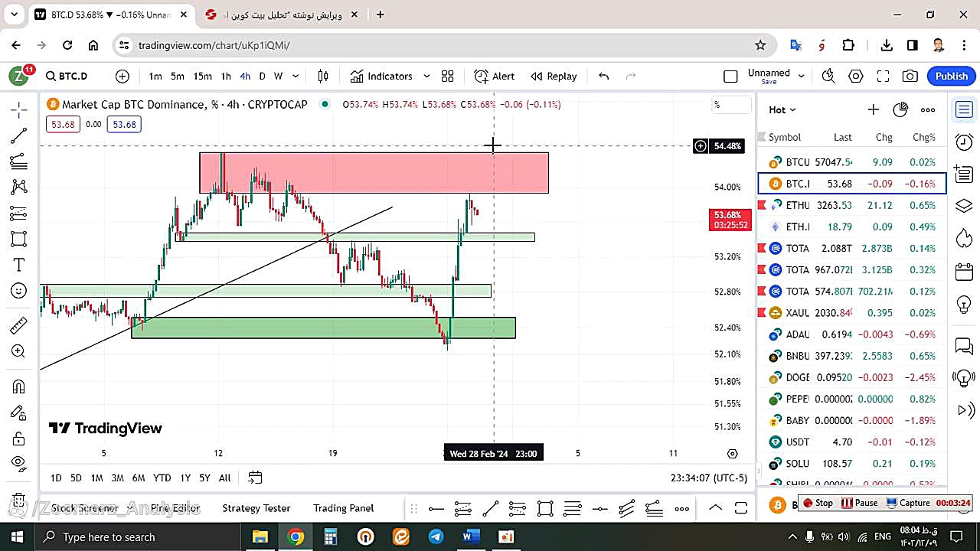Screen dimensions: 980x551
Task: Select the rectangle shapes tool
Action: click(19, 239)
